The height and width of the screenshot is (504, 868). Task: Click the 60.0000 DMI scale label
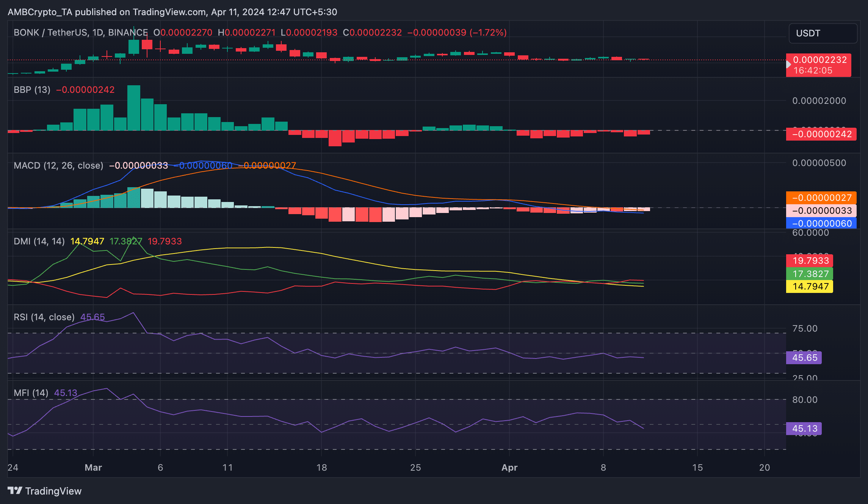click(811, 233)
